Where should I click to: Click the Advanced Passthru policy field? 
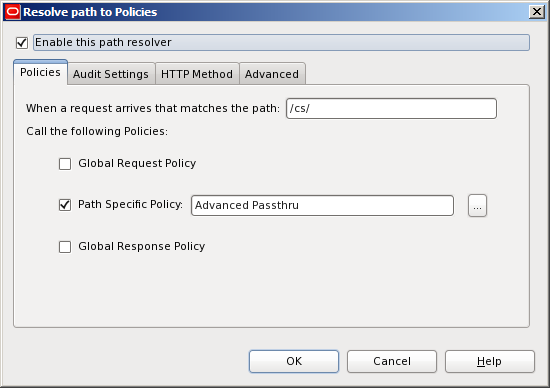pos(322,205)
